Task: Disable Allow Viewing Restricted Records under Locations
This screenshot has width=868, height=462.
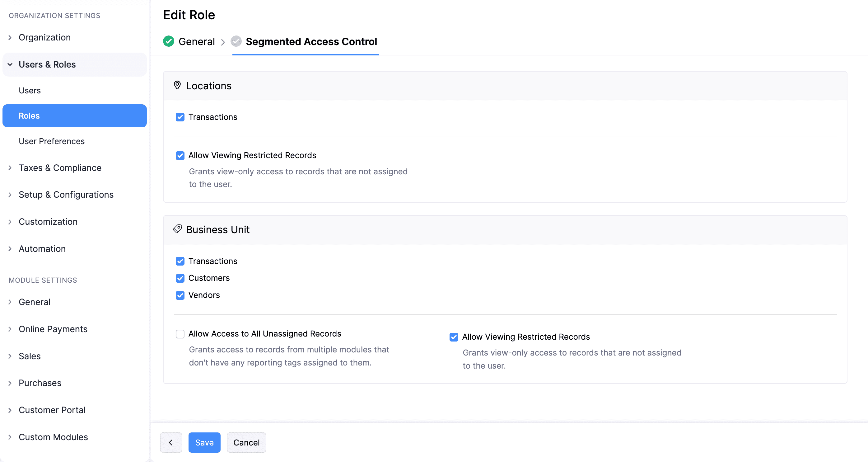Action: pos(180,155)
